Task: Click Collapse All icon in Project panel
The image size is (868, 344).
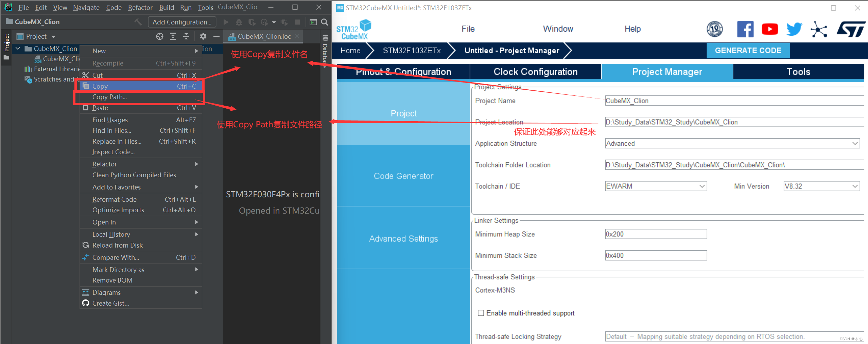Action: click(186, 36)
